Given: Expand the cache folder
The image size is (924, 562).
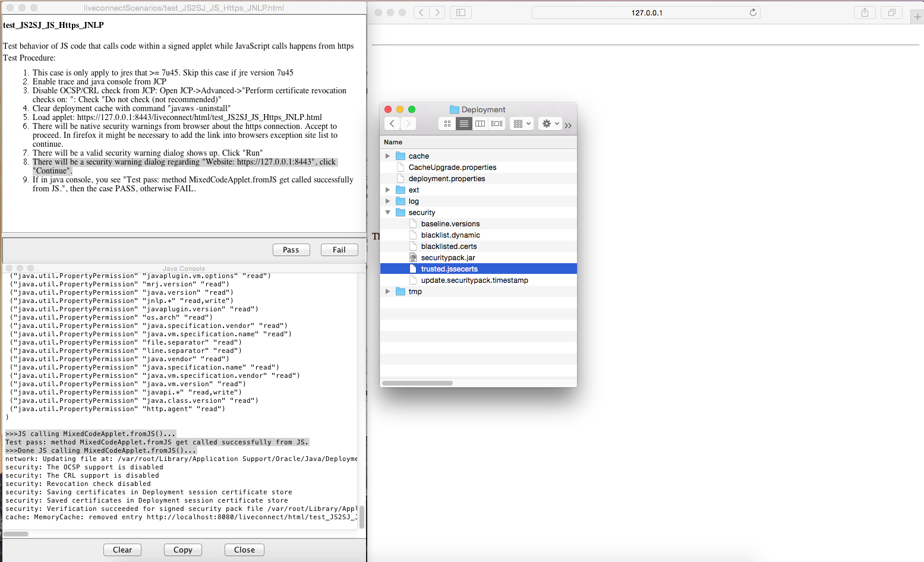Looking at the screenshot, I should [x=388, y=156].
